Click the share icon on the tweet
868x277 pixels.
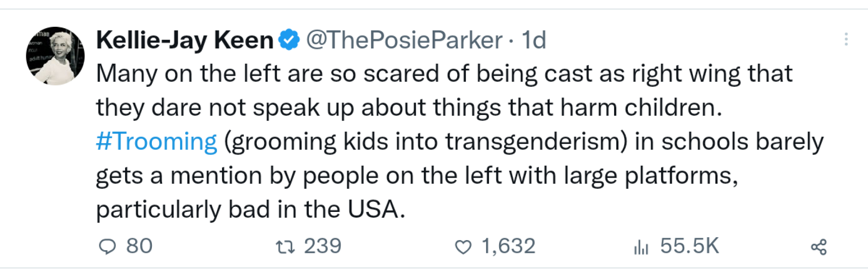coord(818,247)
